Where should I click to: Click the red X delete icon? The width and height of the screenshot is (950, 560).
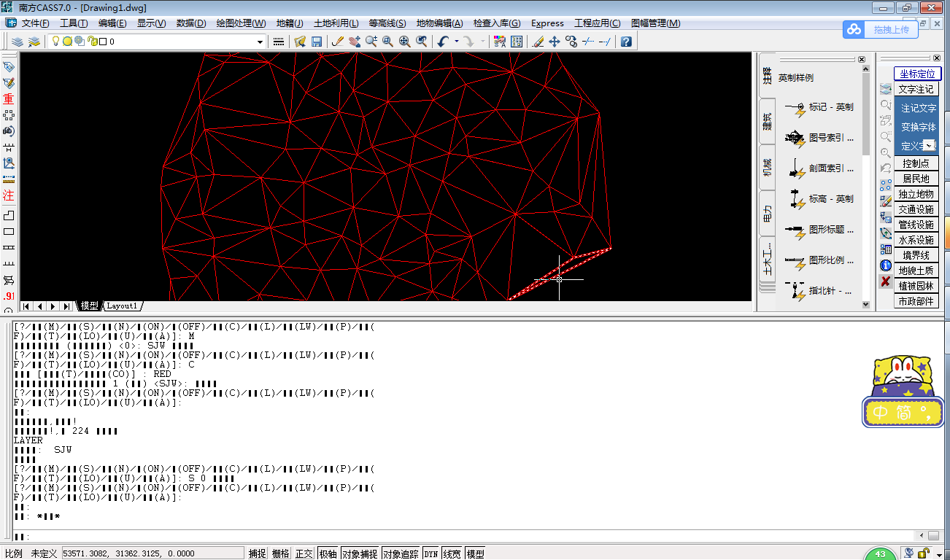click(x=886, y=281)
